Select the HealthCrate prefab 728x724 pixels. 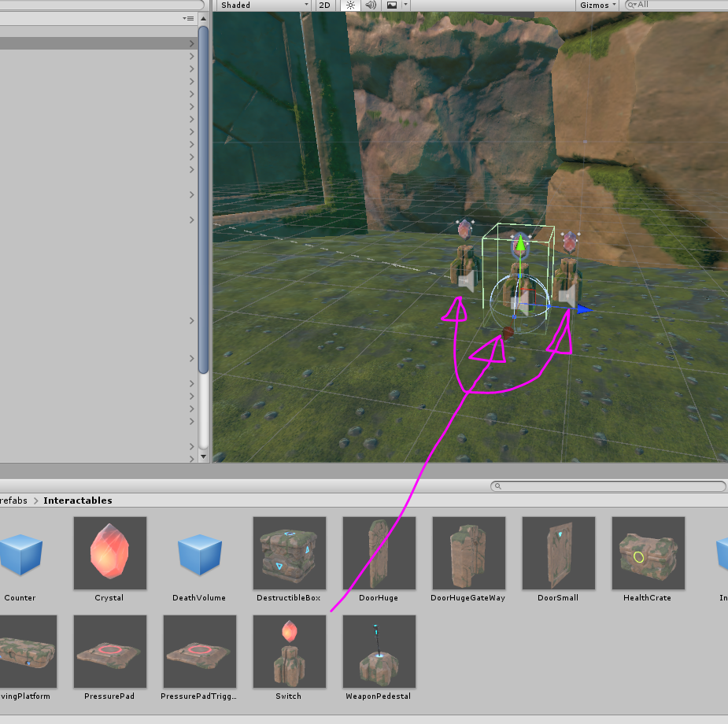click(x=649, y=553)
